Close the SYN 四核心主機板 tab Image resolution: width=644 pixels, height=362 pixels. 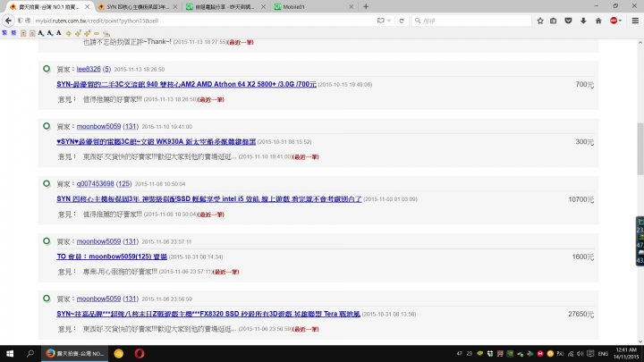(175, 6)
